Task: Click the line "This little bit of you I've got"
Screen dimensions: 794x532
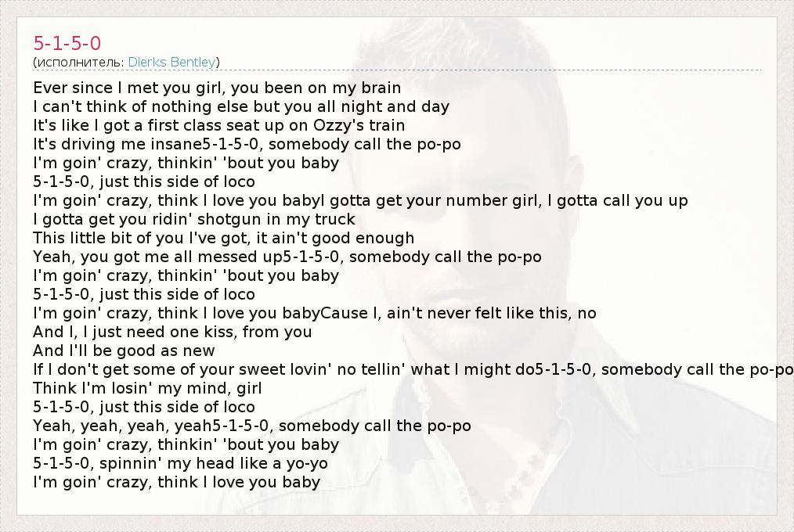Action: coord(224,238)
